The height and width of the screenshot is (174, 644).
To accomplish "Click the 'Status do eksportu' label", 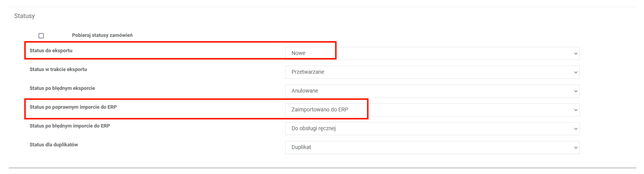I will 51,51.
